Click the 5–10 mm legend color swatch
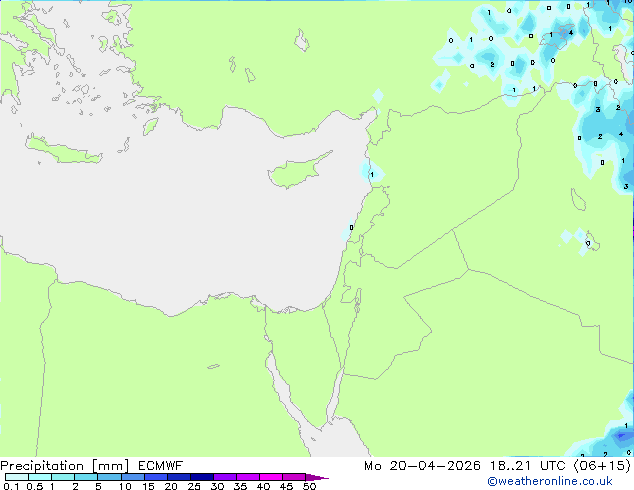This screenshot has height=490, width=634. click(x=109, y=477)
